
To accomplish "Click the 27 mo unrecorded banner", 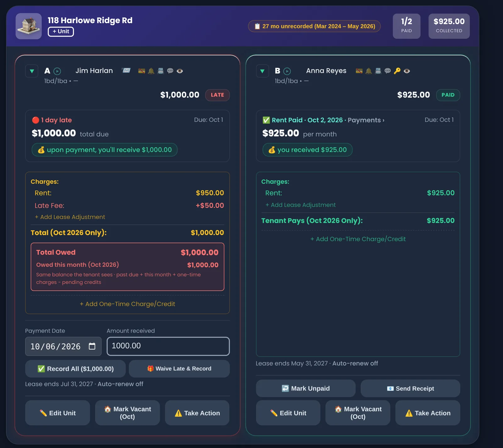I will pos(314,26).
